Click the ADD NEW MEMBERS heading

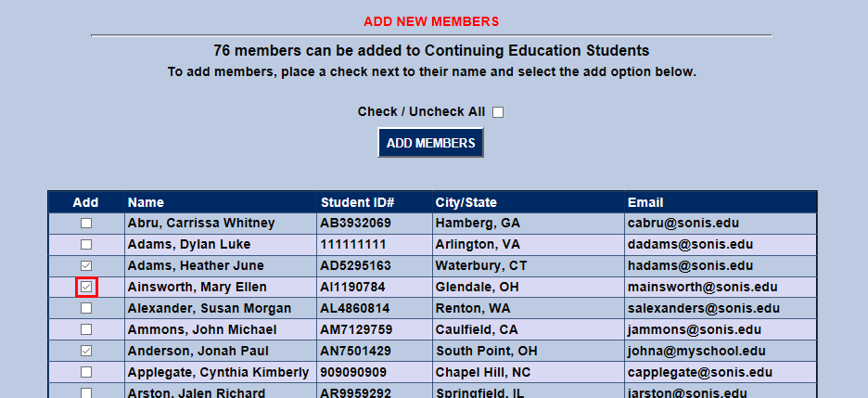pos(431,21)
